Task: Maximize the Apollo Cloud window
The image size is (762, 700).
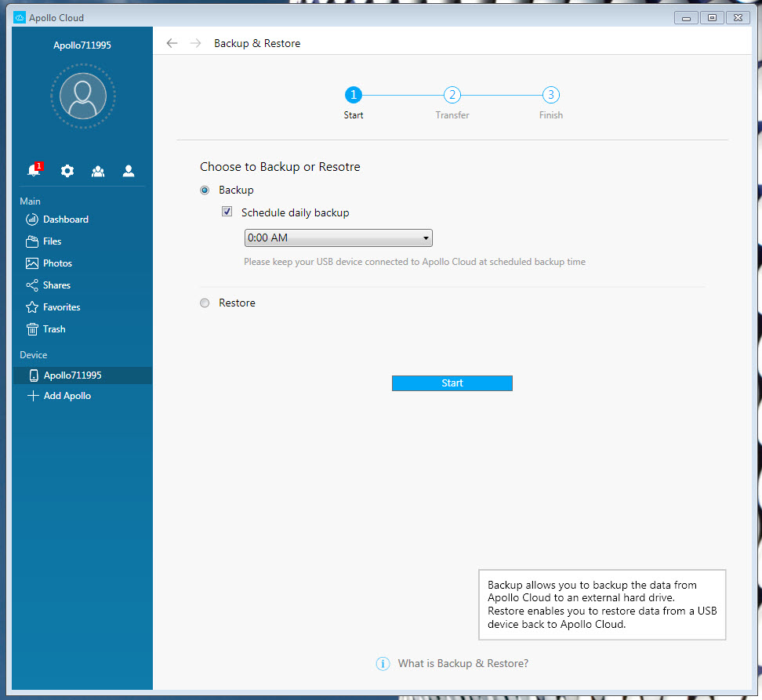Action: [x=712, y=18]
